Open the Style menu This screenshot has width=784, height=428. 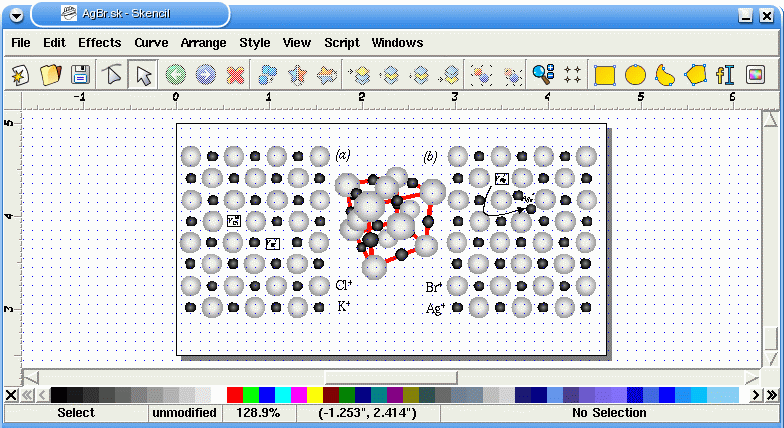(x=254, y=43)
